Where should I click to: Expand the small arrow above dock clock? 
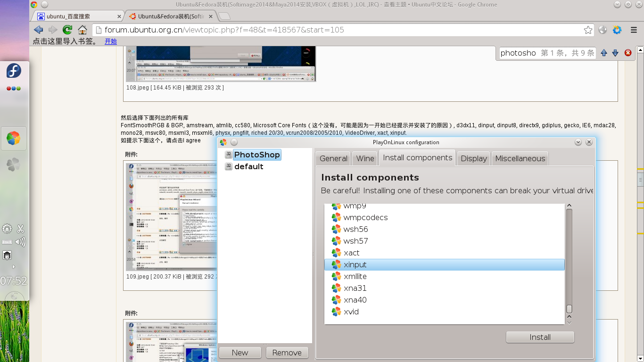13,267
